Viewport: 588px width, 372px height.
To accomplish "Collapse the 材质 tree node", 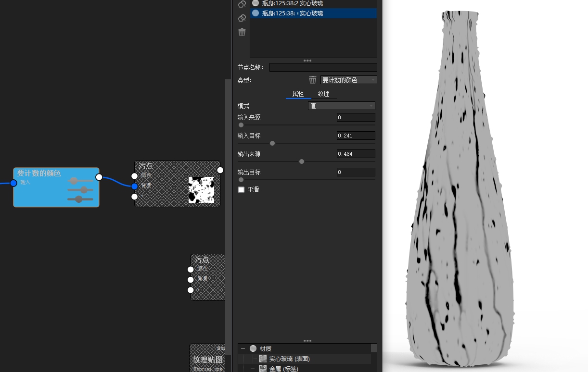I will point(243,348).
